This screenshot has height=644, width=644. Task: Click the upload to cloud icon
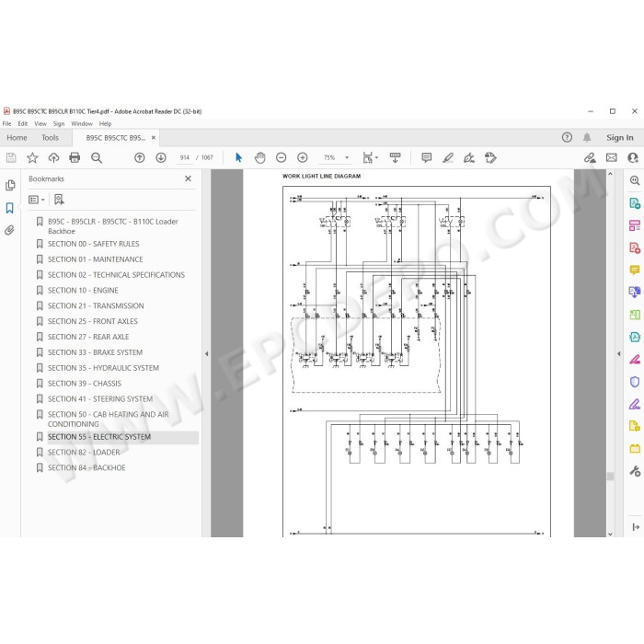[x=53, y=157]
